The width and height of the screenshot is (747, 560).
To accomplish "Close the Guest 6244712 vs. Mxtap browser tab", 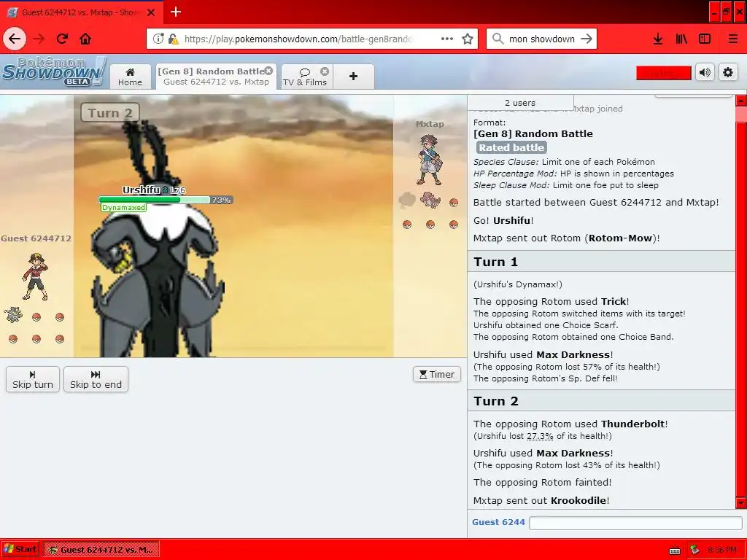I will pos(151,12).
